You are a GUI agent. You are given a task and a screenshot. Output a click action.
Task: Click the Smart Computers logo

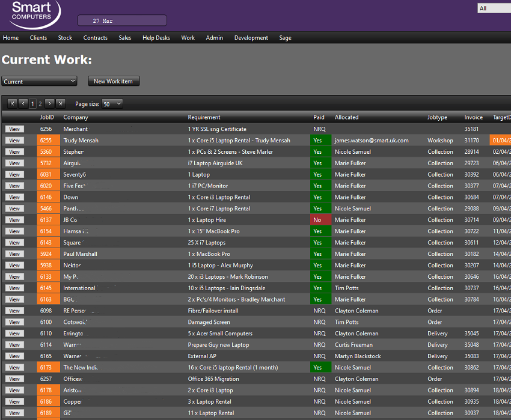[x=33, y=14]
